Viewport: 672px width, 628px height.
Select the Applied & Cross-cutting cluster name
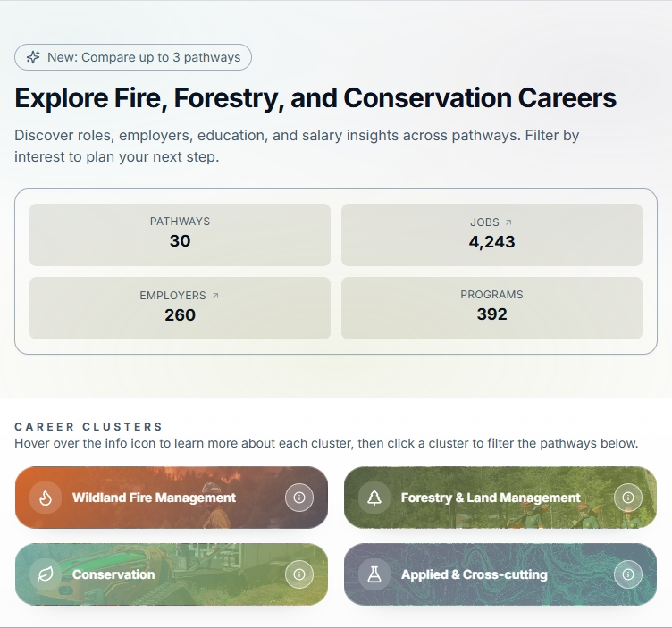pos(474,574)
